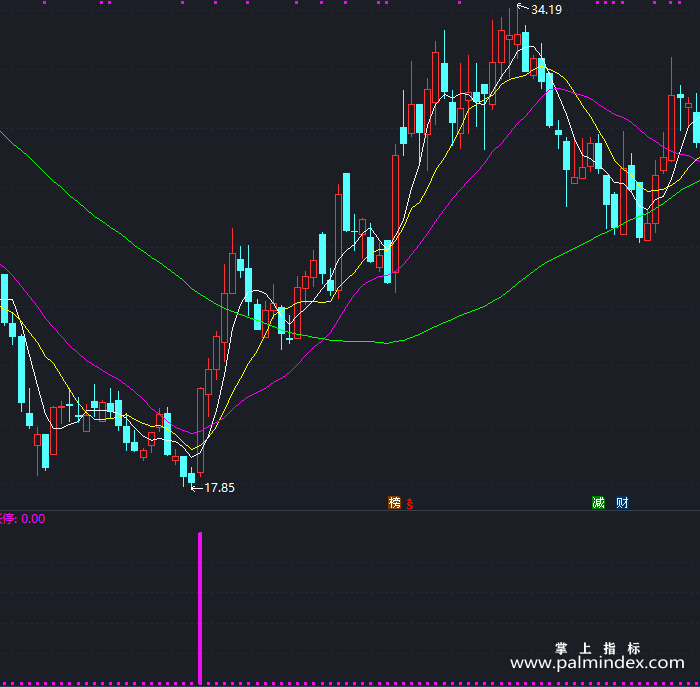Click the green 减 marker icon
This screenshot has height=687, width=700.
598,503
